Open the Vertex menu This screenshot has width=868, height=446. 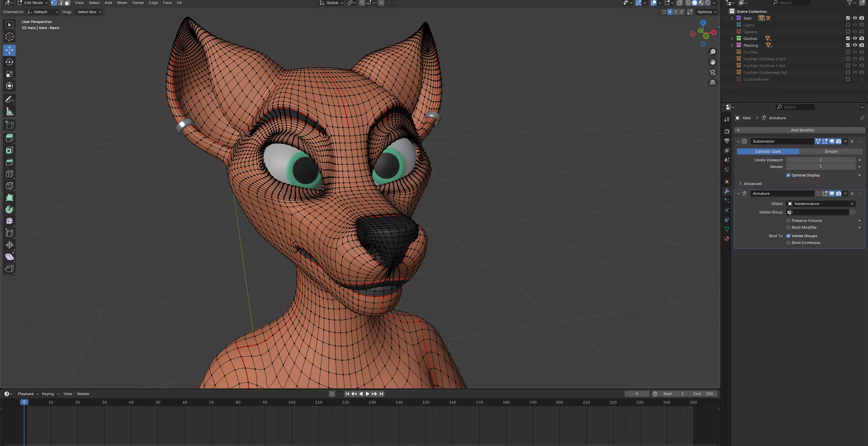coord(138,3)
